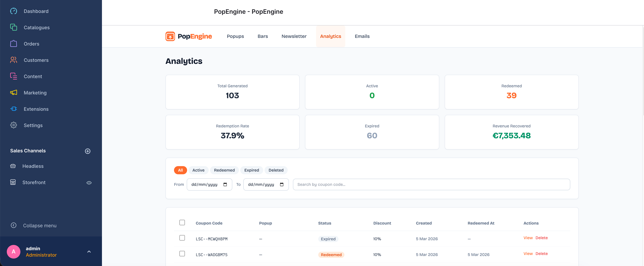Open the From date calendar picker
Screen dimensions: 644x266
pyautogui.click(x=225, y=184)
